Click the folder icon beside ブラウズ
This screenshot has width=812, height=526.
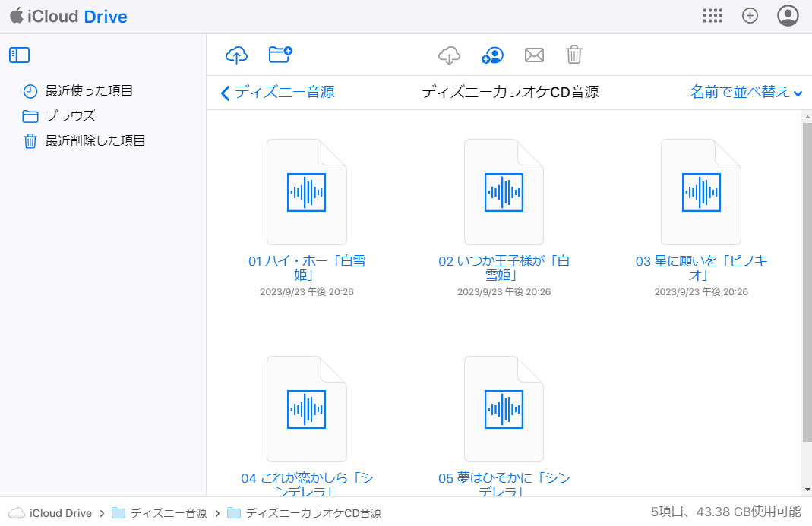[x=30, y=116]
